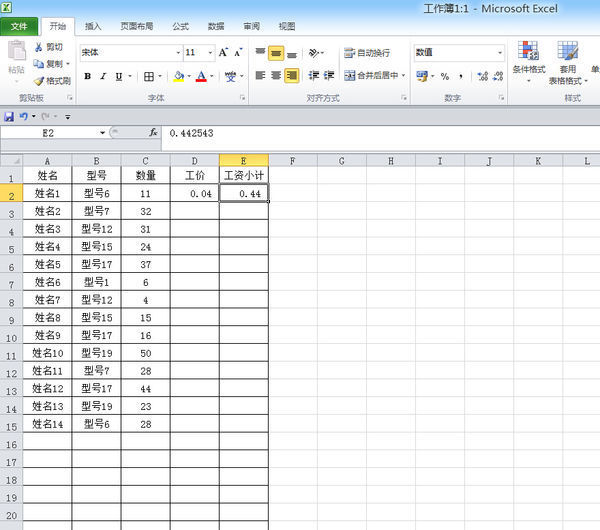Viewport: 600px width, 530px height.
Task: Click the Cut (剪切) scissors icon
Action: [x=39, y=47]
